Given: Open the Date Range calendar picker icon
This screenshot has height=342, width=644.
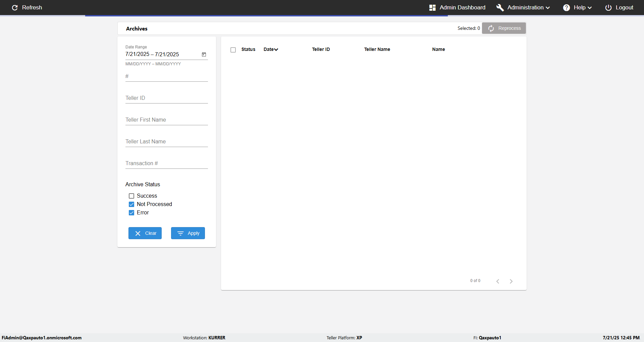Looking at the screenshot, I should click(204, 54).
